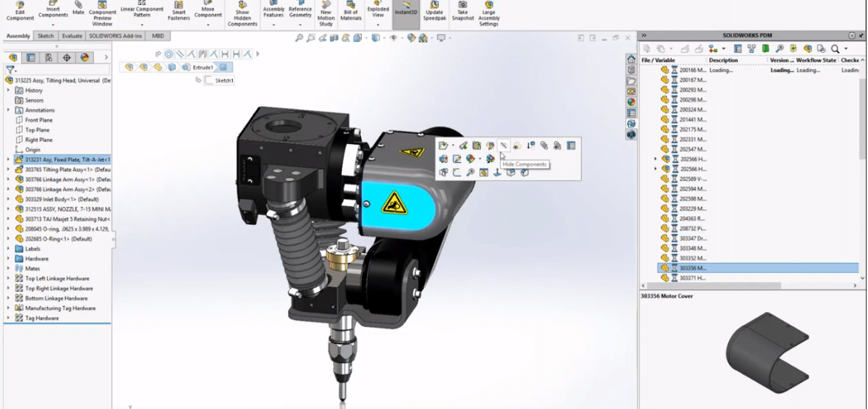The height and width of the screenshot is (409, 868).
Task: Click Extrude1 in the breadcrumb bar
Action: [203, 67]
